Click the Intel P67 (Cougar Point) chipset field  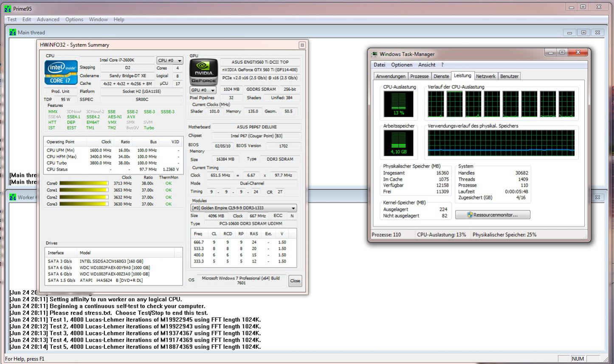[256, 136]
